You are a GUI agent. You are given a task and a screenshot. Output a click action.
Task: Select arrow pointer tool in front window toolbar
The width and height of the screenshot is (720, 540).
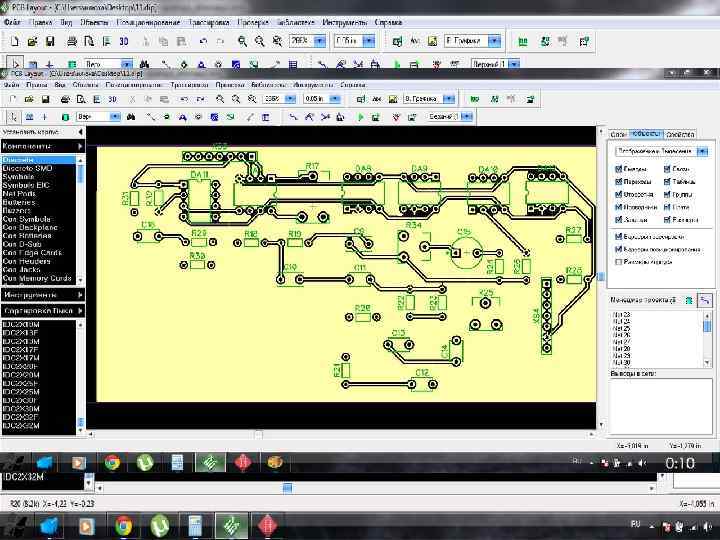tap(13, 117)
